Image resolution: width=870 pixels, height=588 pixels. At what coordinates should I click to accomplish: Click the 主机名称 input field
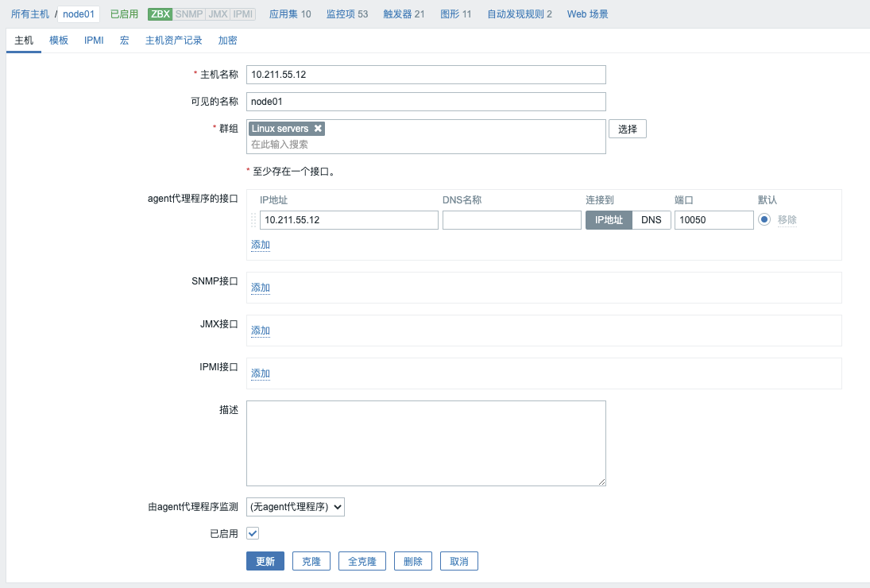tap(426, 75)
